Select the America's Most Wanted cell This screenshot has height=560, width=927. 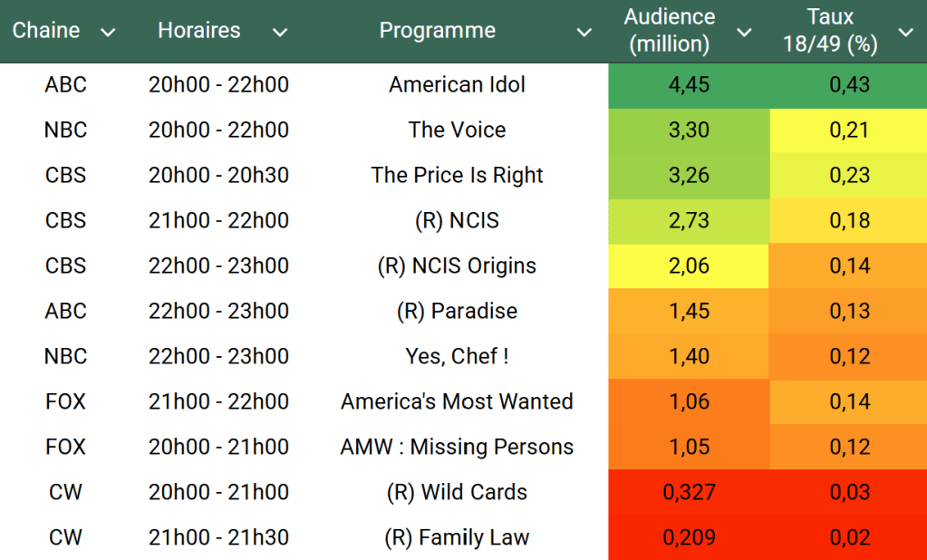click(457, 402)
